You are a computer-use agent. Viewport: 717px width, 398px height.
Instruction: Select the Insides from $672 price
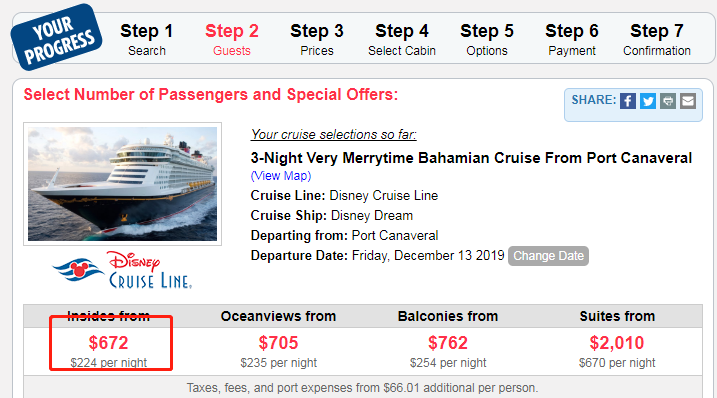(108, 343)
